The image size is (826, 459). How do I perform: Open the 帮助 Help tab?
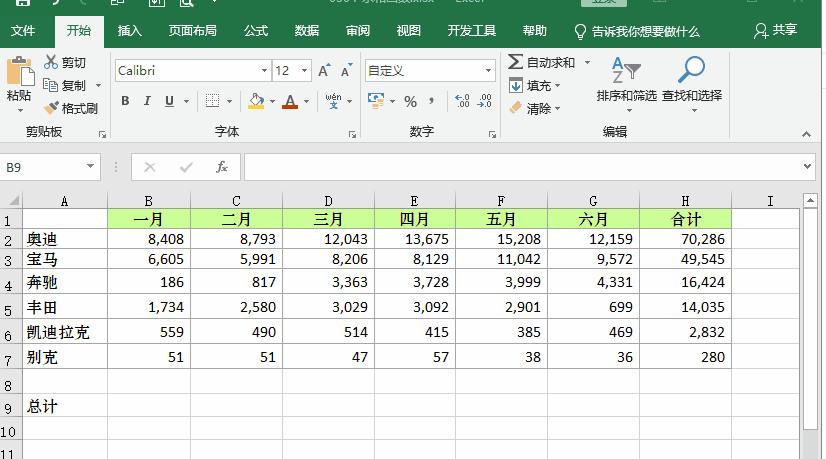pyautogui.click(x=534, y=31)
